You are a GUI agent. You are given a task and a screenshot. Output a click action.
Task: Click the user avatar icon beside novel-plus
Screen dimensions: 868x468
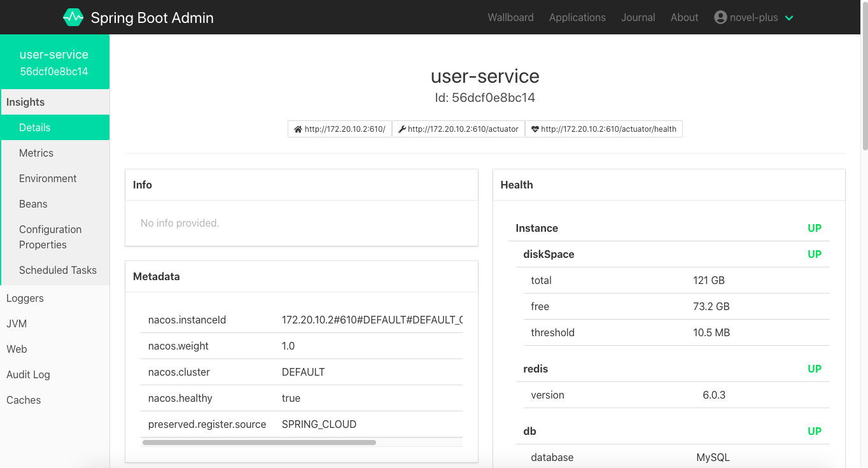(x=720, y=17)
